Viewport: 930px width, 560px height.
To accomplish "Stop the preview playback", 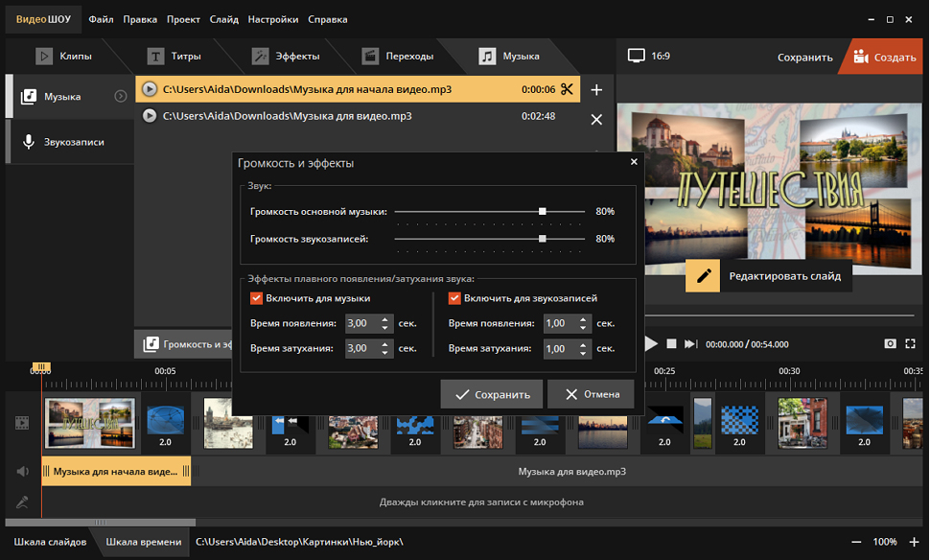I will coord(671,344).
